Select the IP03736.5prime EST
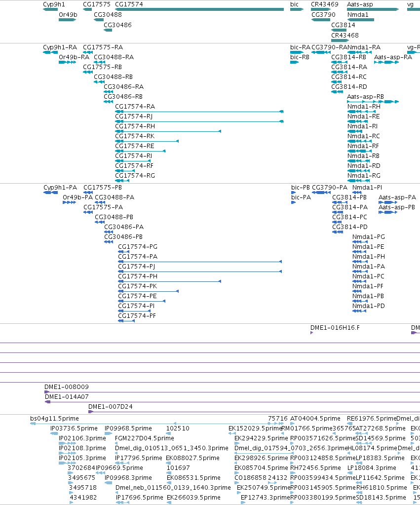Image resolution: width=420 pixels, height=505 pixels. 54,433
